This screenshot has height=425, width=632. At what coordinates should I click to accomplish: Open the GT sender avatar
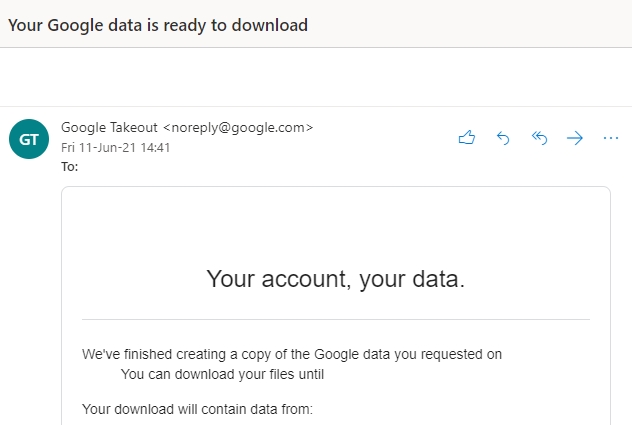(29, 139)
